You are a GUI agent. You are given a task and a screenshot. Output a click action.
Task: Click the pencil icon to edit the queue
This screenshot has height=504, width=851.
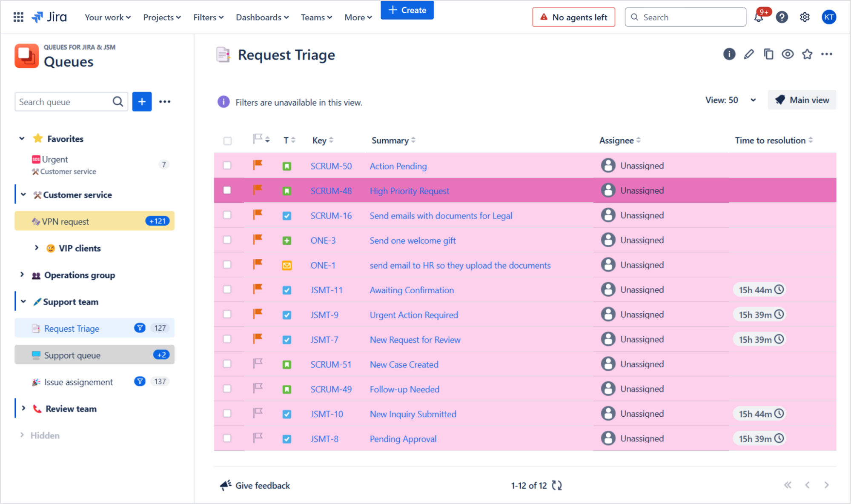pyautogui.click(x=748, y=54)
